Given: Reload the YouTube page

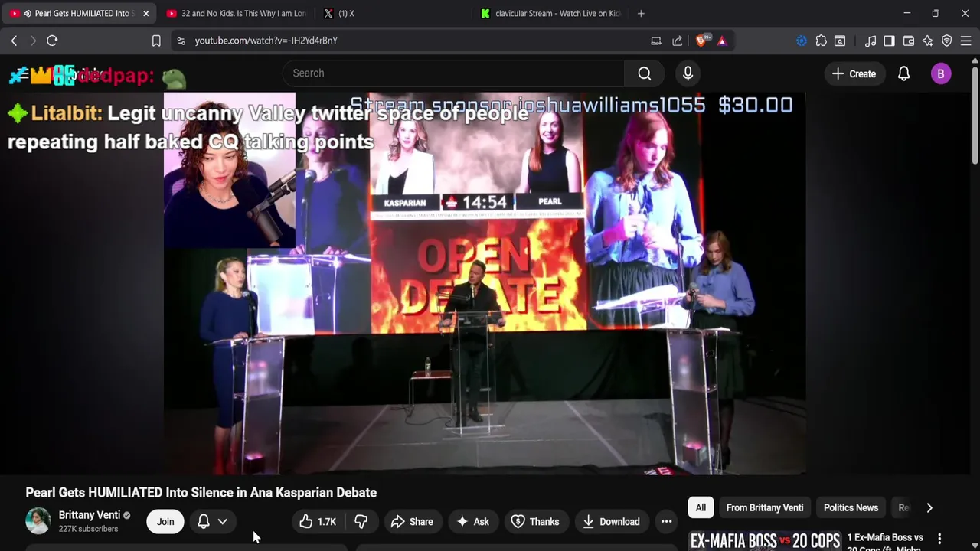Looking at the screenshot, I should point(52,41).
